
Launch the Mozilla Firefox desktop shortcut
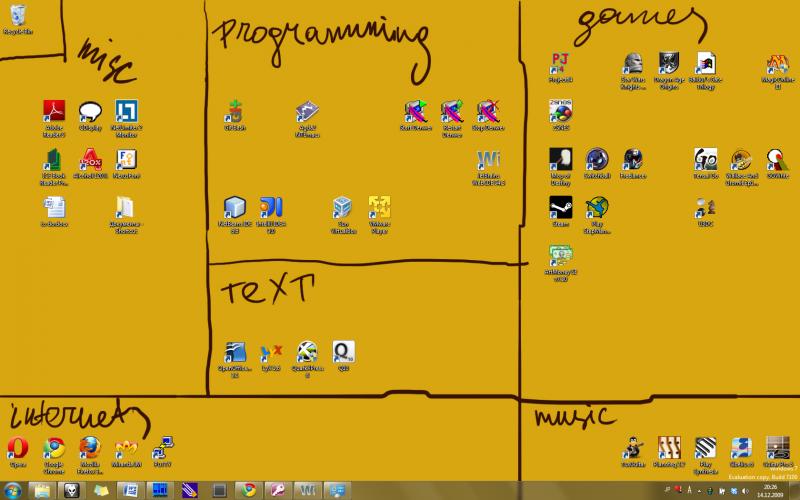[90, 448]
